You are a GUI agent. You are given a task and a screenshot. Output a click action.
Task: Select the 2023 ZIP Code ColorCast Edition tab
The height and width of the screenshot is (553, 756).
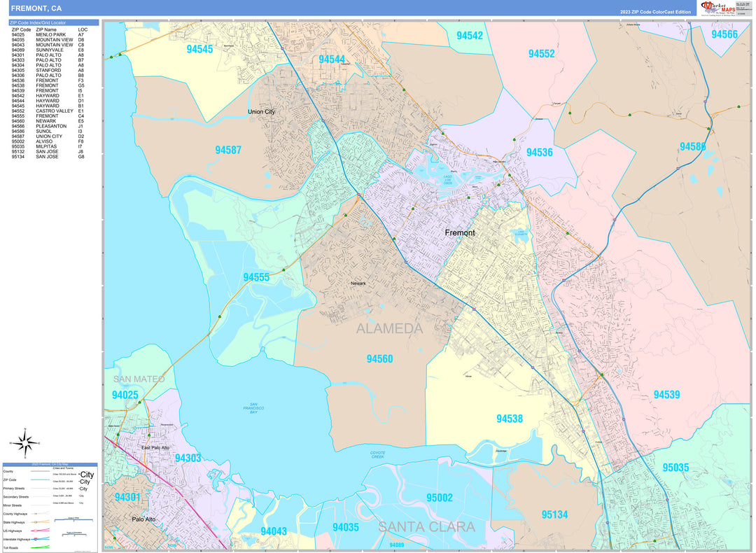coord(654,12)
